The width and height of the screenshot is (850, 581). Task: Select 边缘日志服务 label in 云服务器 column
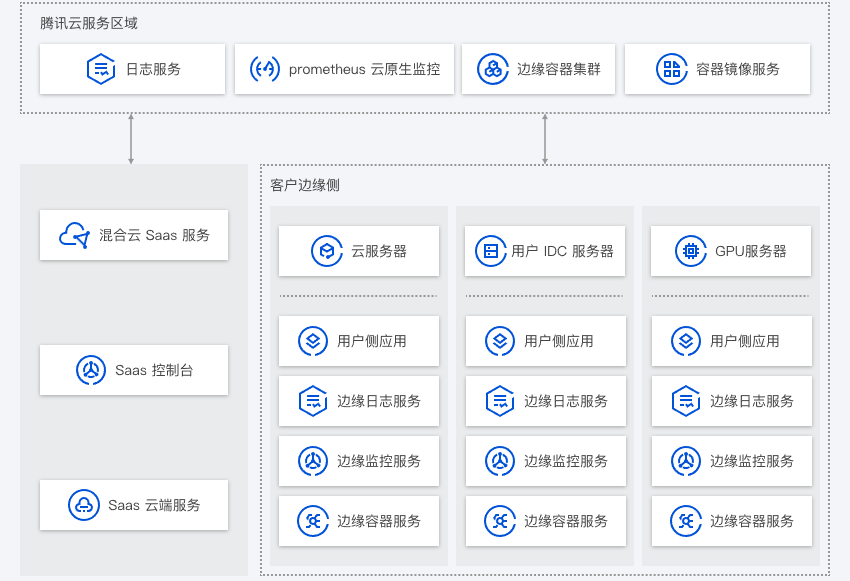point(379,401)
